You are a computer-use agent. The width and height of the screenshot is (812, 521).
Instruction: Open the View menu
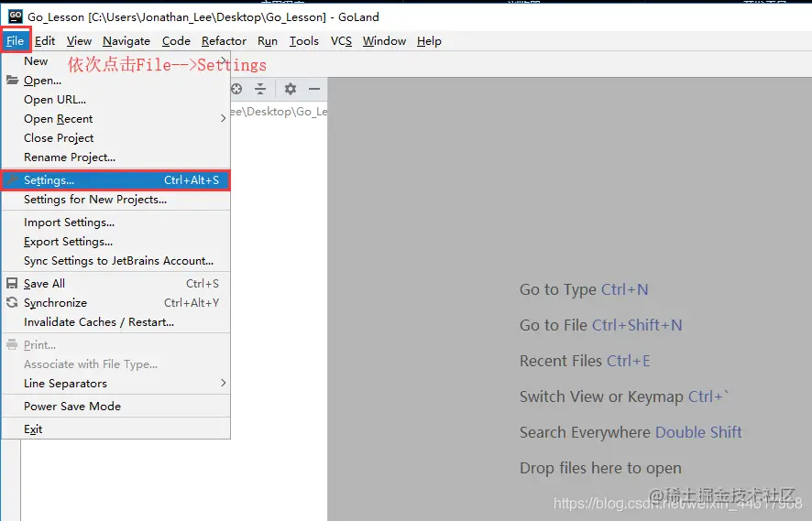[79, 41]
